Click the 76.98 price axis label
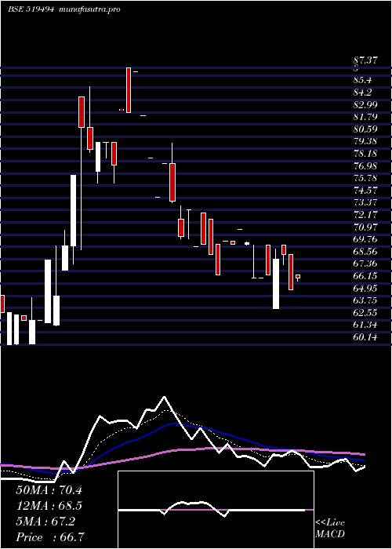The width and height of the screenshot is (392, 549). click(365, 166)
